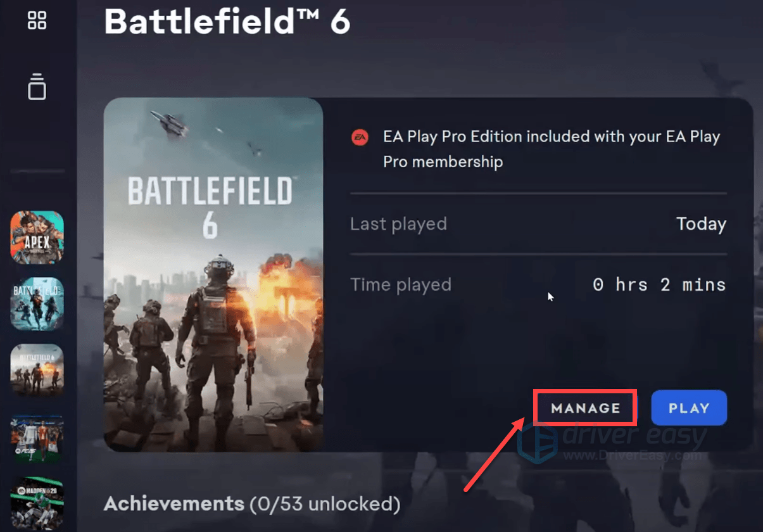
Task: Open the library collection icon in sidebar
Action: click(37, 86)
